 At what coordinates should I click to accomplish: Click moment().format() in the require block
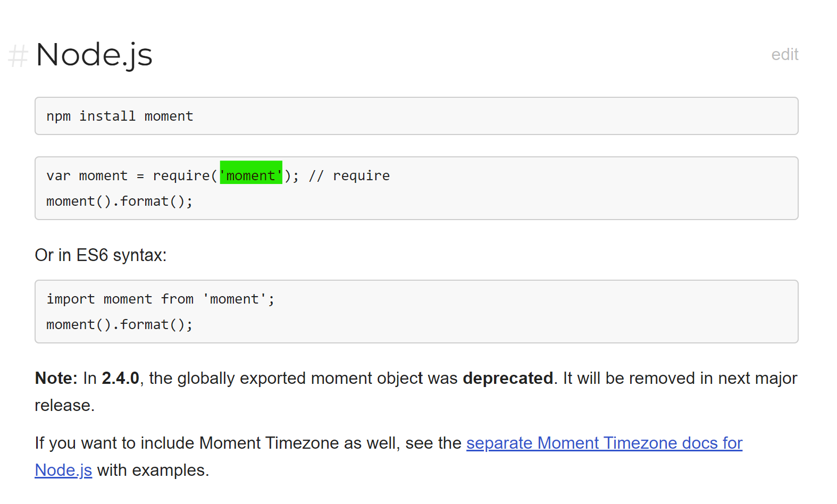tap(119, 201)
